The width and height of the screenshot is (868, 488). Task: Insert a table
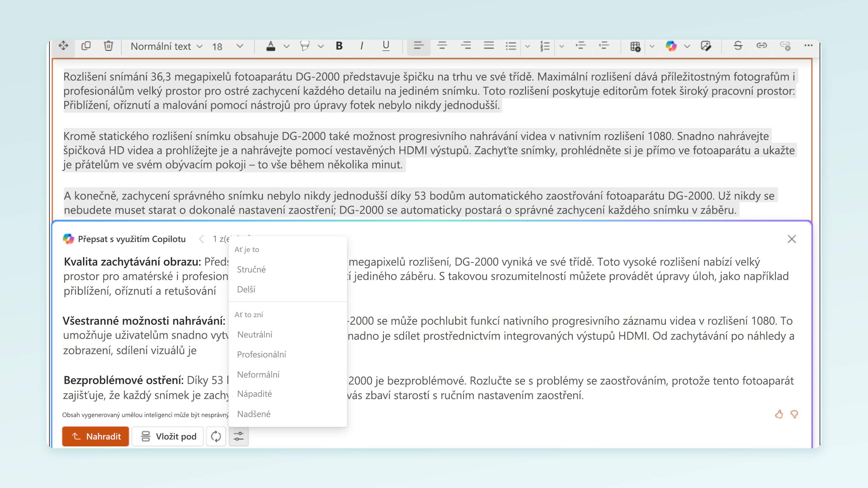tap(635, 46)
